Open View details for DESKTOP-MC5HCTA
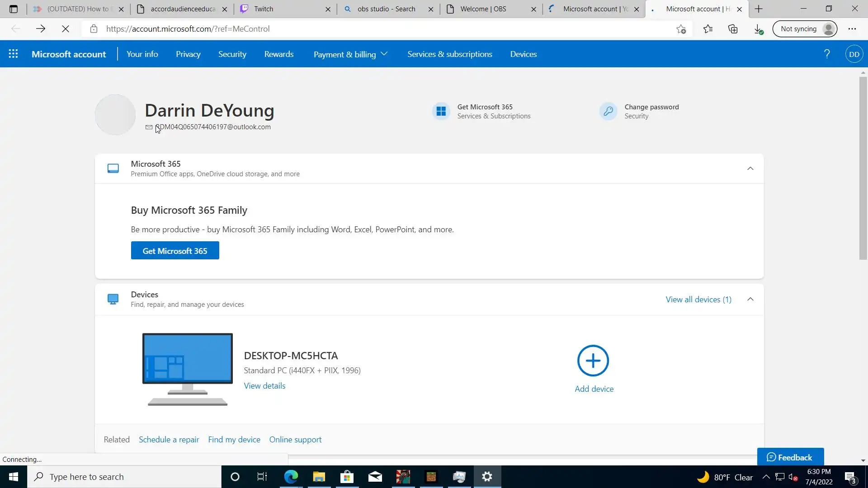The width and height of the screenshot is (868, 488). (264, 386)
